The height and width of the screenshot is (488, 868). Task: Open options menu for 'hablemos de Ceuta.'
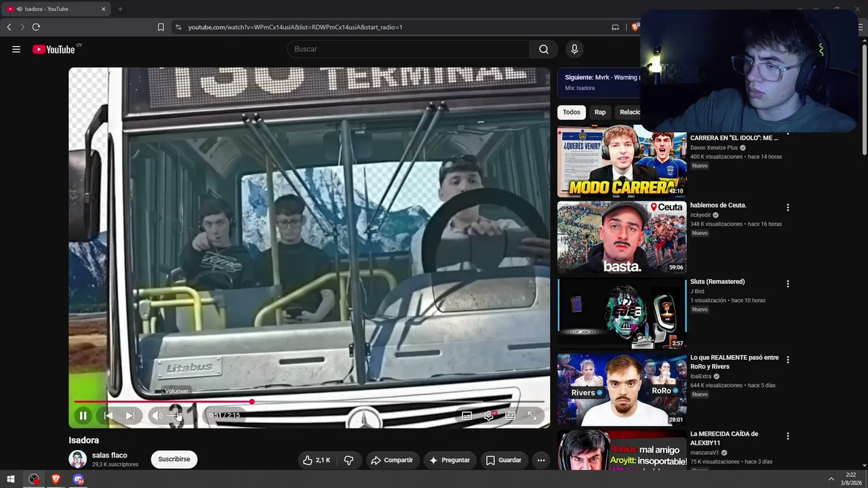[x=788, y=207]
